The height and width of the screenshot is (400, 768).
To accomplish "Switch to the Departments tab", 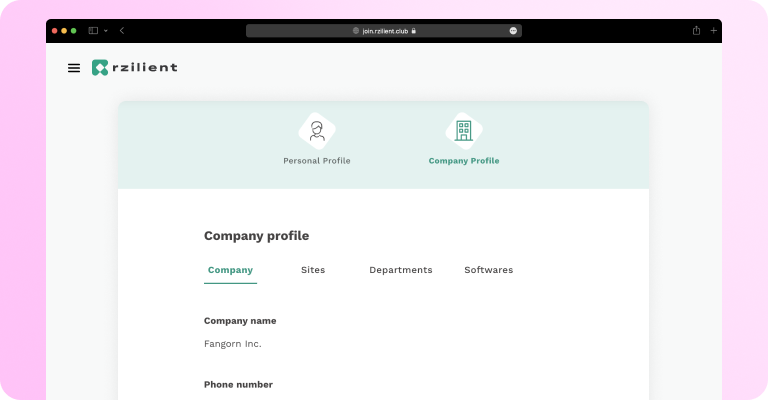I will click(401, 270).
